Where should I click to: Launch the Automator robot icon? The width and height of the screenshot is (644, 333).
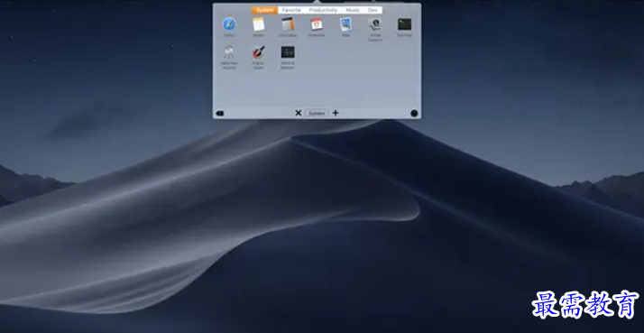pos(229,52)
